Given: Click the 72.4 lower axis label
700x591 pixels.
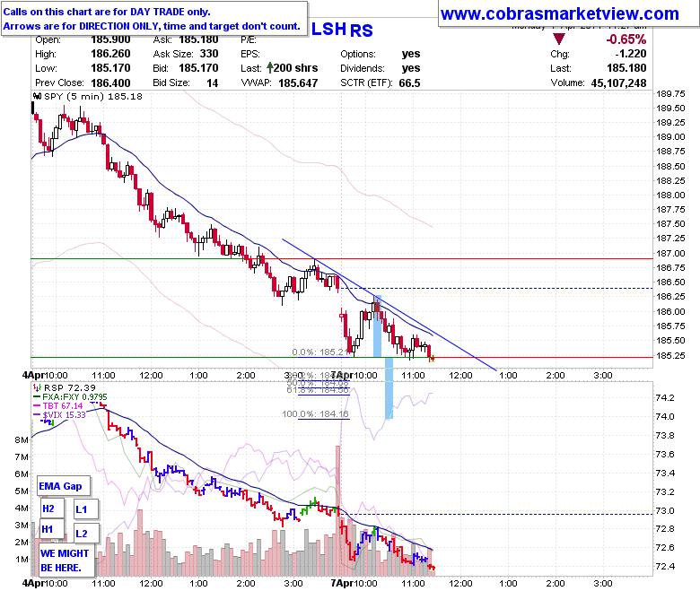Looking at the screenshot, I should [665, 567].
